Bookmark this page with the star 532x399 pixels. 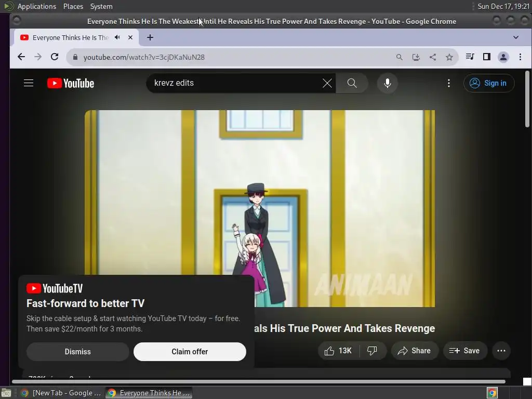[449, 57]
